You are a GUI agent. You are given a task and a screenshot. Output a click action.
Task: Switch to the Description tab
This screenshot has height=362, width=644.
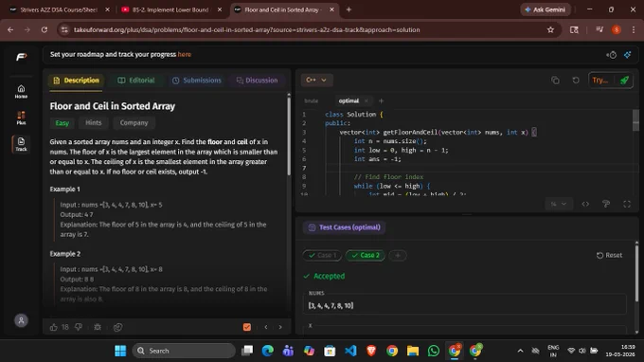click(x=77, y=81)
